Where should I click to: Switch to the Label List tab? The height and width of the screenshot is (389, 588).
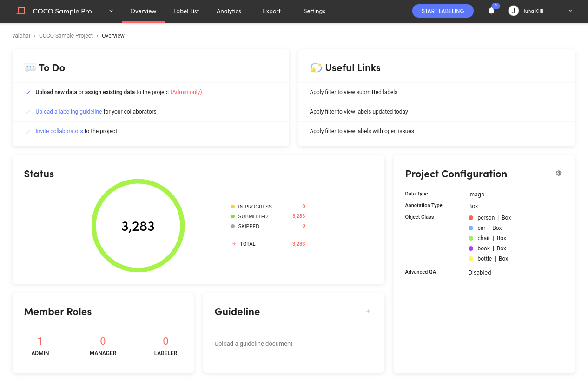(x=186, y=11)
